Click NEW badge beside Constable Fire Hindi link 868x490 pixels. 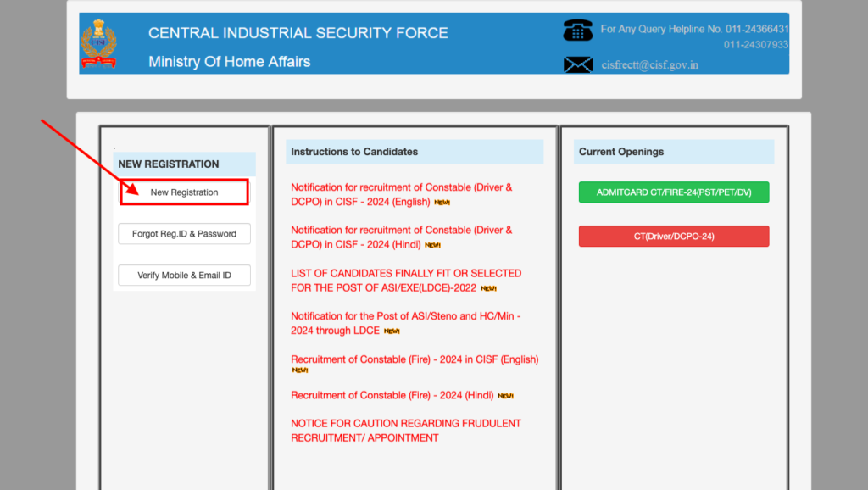point(505,396)
